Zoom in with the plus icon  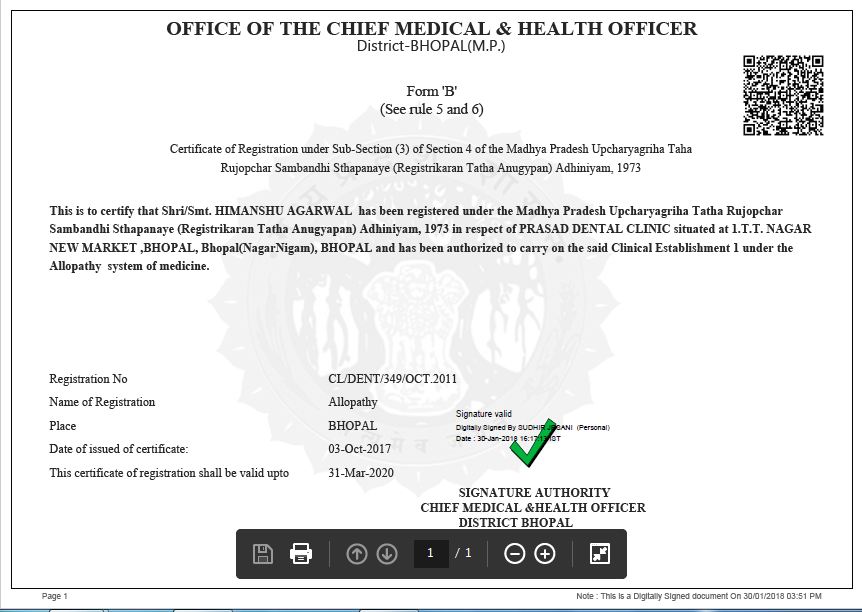(545, 554)
